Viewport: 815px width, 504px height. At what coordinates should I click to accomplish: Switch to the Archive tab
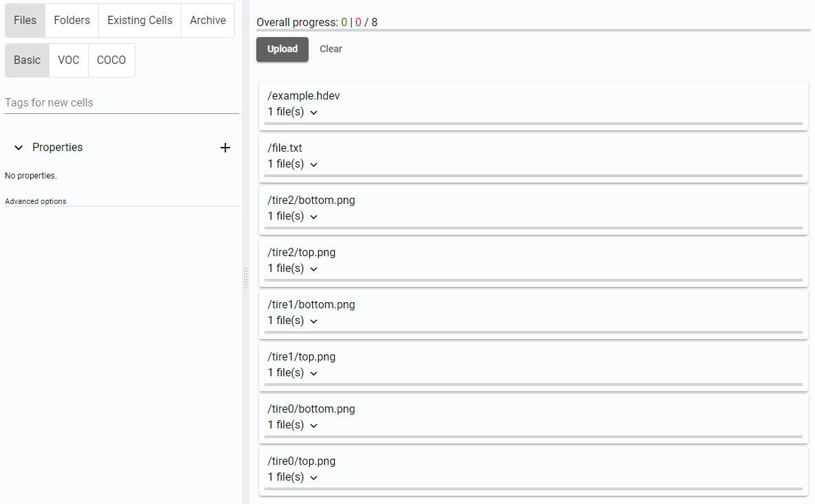pyautogui.click(x=208, y=20)
